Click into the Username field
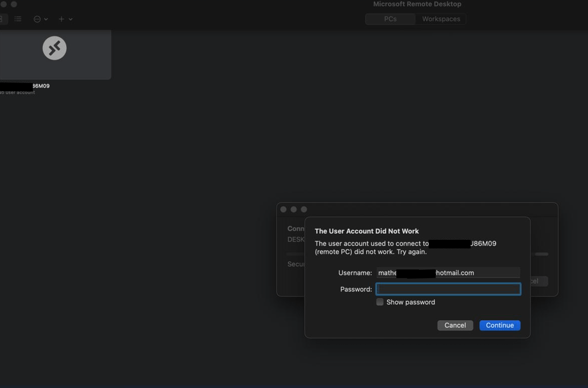The height and width of the screenshot is (388, 588). pyautogui.click(x=448, y=273)
